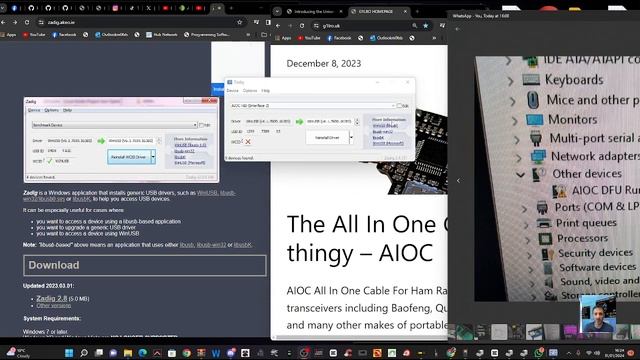
Task: Select the purple thumbnail in WhatsApp strip
Action: click(569, 331)
